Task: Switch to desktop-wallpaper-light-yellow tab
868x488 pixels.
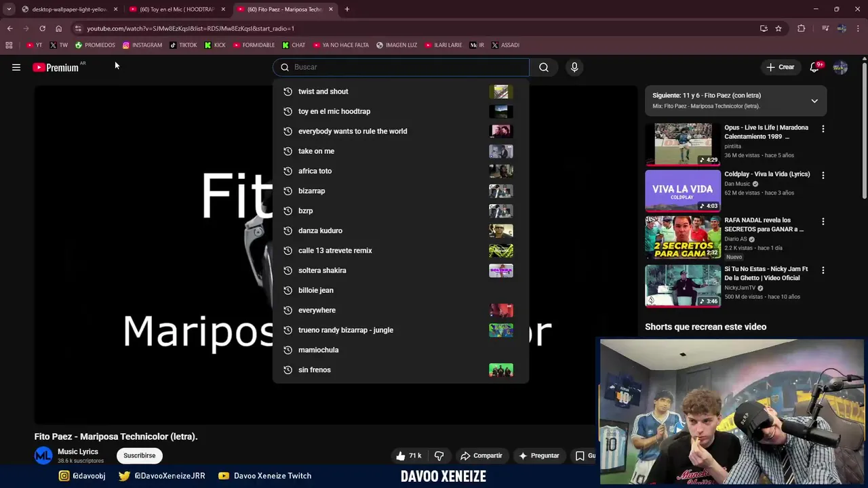Action: [x=69, y=9]
